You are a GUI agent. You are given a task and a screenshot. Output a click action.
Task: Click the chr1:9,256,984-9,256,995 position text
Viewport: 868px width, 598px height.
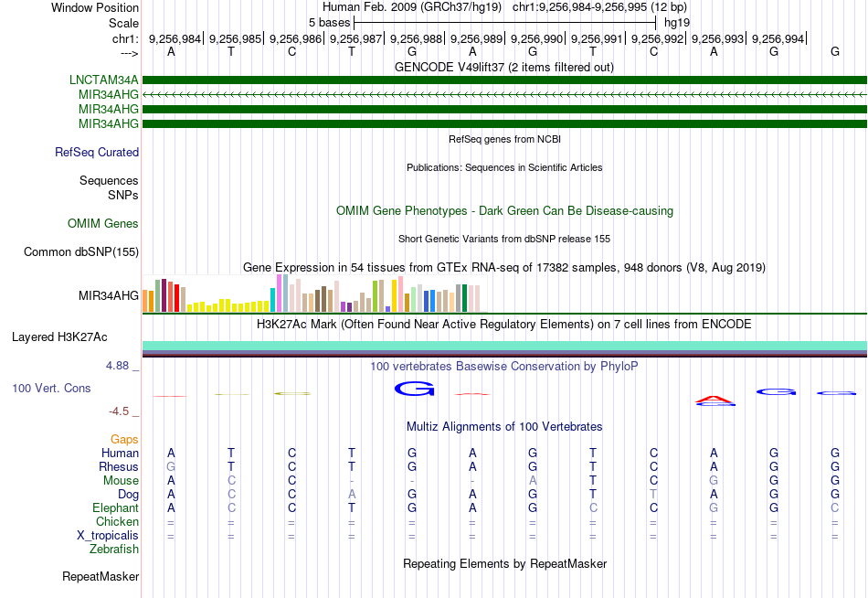599,7
